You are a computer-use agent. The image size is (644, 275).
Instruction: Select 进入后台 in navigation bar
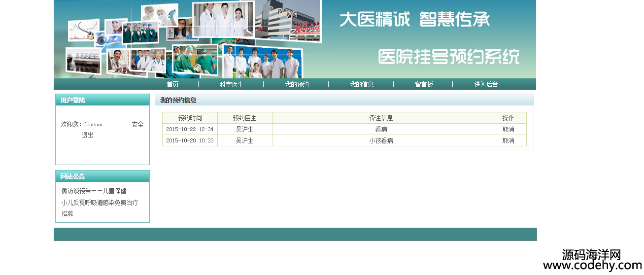[486, 84]
